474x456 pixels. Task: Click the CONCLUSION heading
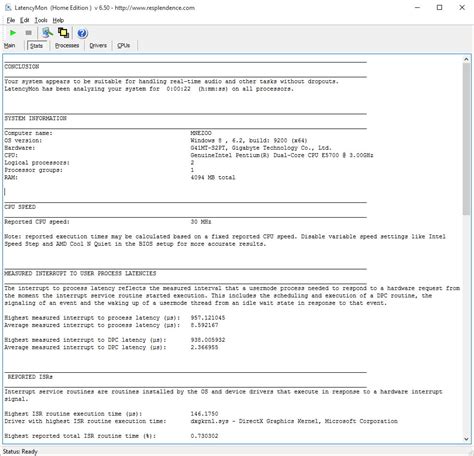(22, 67)
